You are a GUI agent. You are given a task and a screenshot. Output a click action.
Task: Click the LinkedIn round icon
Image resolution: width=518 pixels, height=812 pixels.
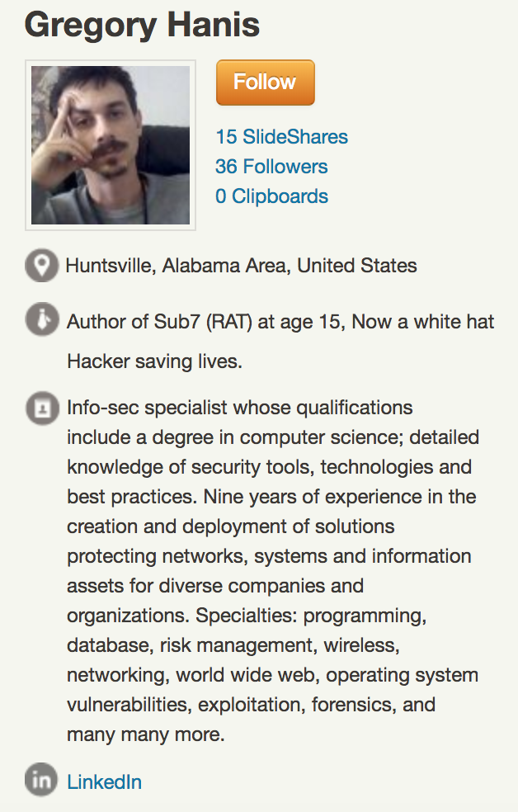coord(41,779)
